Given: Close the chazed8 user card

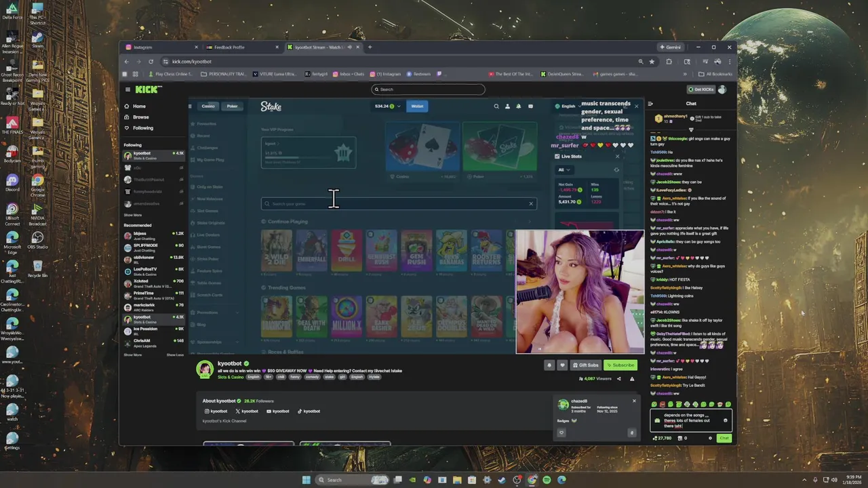Looking at the screenshot, I should point(634,401).
